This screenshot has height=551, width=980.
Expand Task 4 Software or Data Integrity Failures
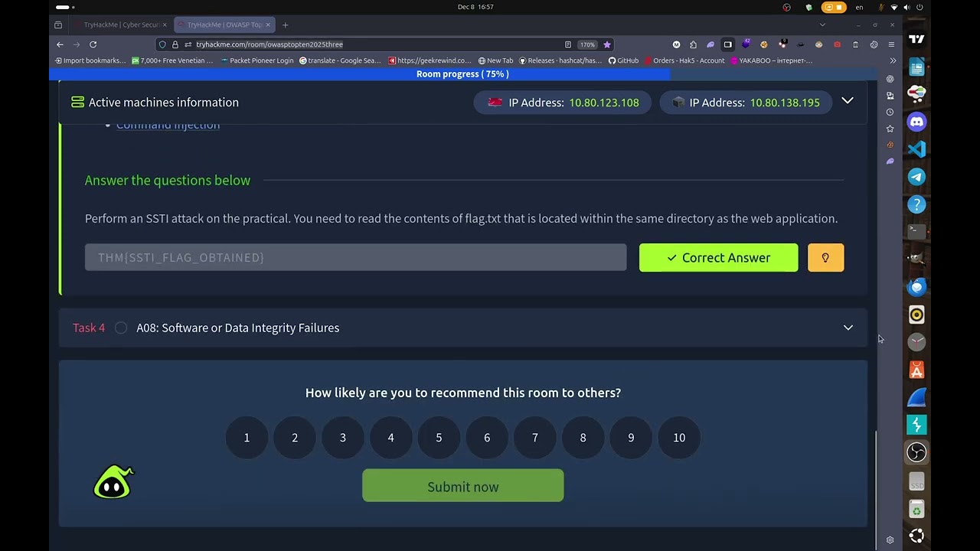(x=848, y=328)
